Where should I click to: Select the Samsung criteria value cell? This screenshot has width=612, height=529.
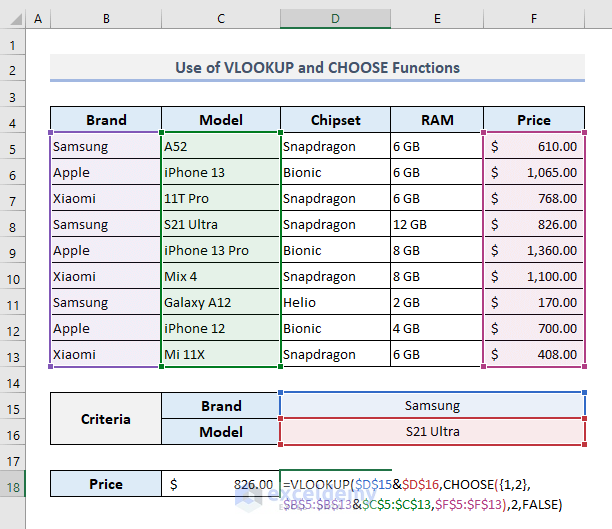click(432, 406)
